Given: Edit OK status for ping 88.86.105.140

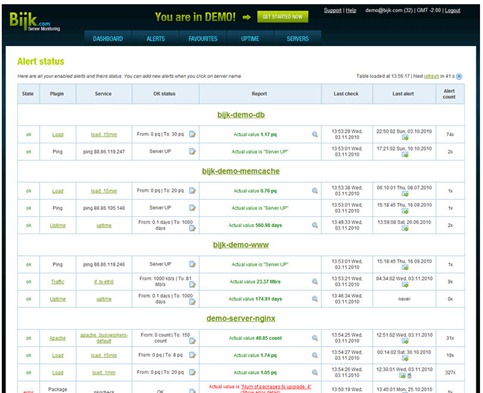Looking at the screenshot, I should pyautogui.click(x=192, y=208).
